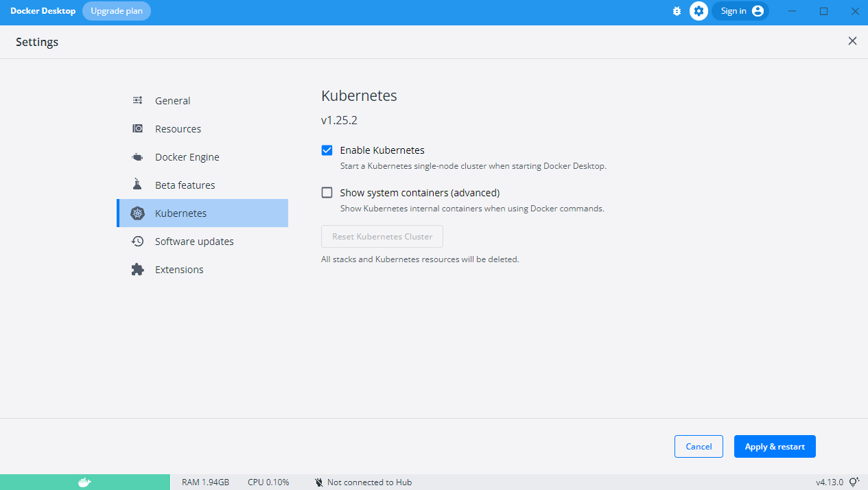Click 'Start a Kubernetes single-node cluster' description
Viewport: 868px width, 490px height.
click(x=473, y=166)
